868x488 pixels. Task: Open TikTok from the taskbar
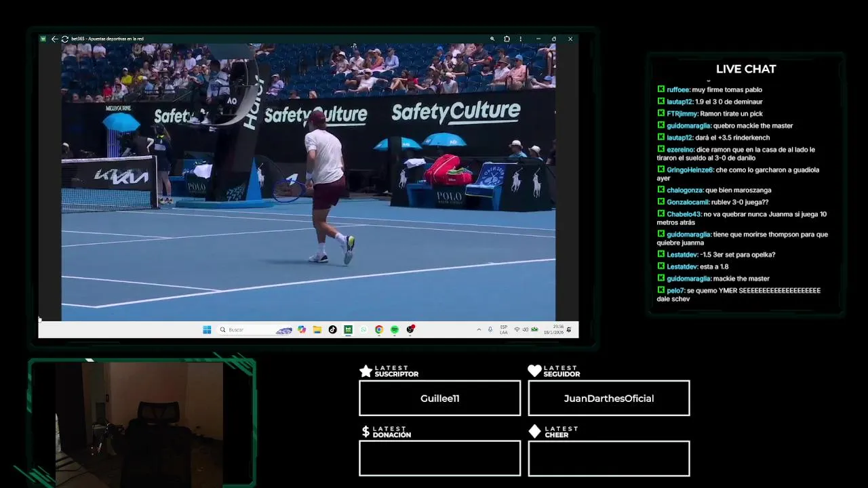[x=332, y=330]
